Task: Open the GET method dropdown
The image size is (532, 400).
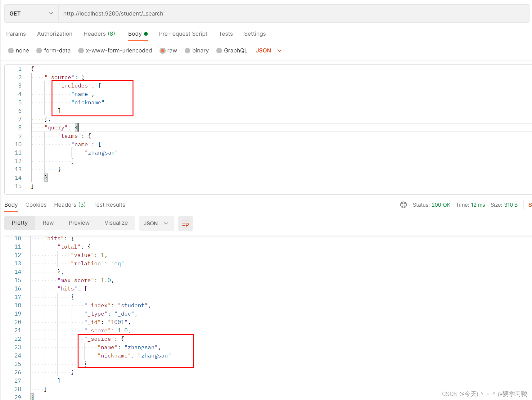Action: (x=31, y=14)
